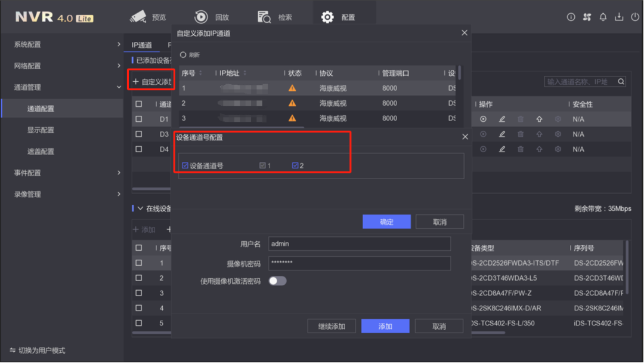This screenshot has height=363, width=644.
Task: Open the 预览 live view camera icon
Action: point(138,17)
